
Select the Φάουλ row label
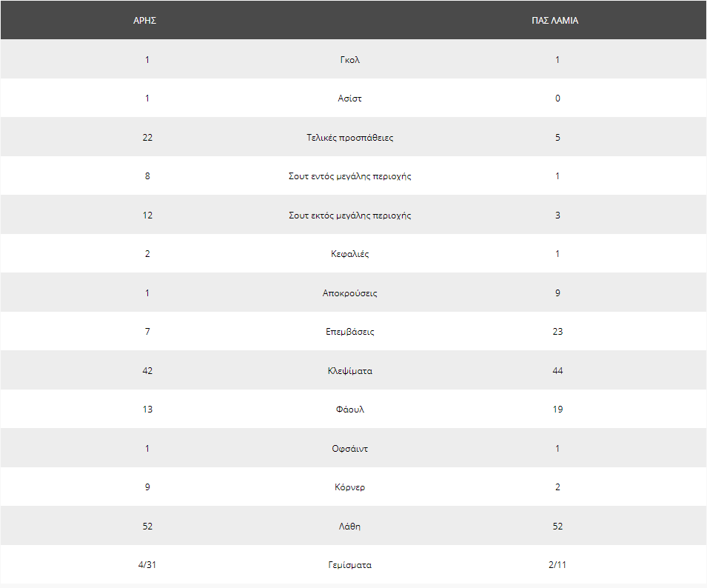pyautogui.click(x=350, y=410)
